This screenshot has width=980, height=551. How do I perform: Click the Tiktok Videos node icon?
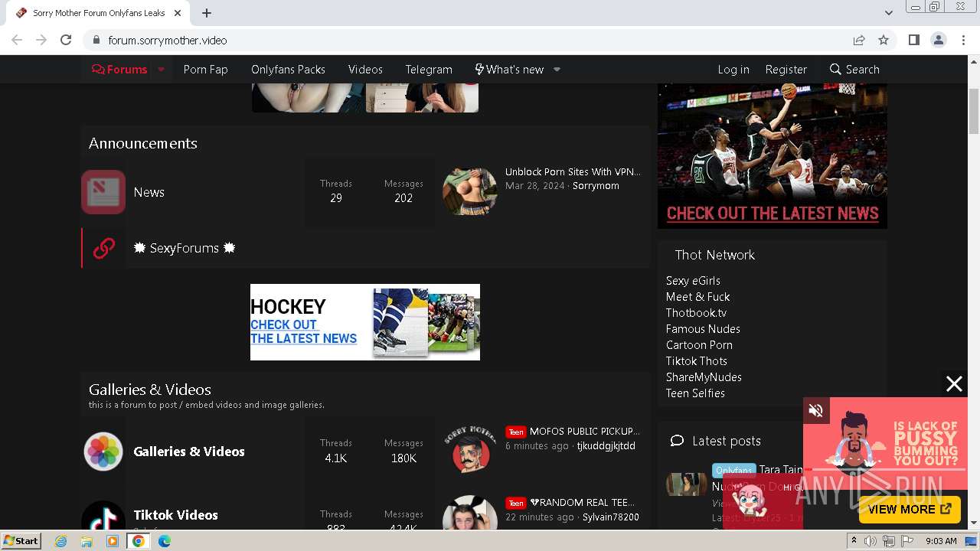pos(103,515)
